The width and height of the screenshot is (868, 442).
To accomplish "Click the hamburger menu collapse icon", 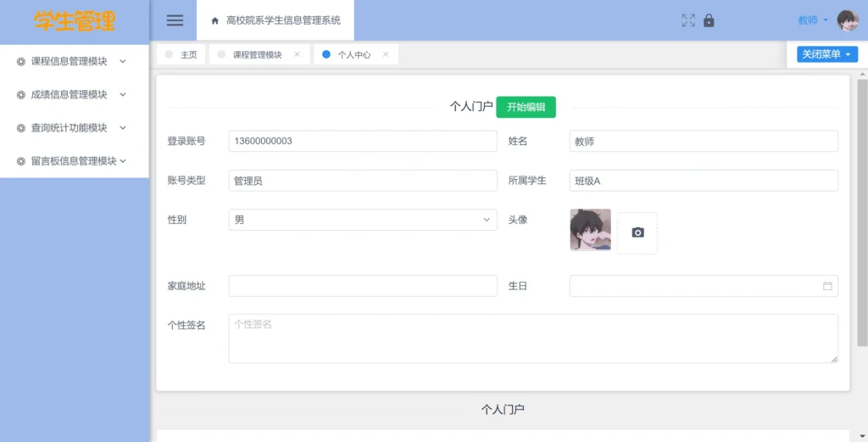I will point(175,20).
